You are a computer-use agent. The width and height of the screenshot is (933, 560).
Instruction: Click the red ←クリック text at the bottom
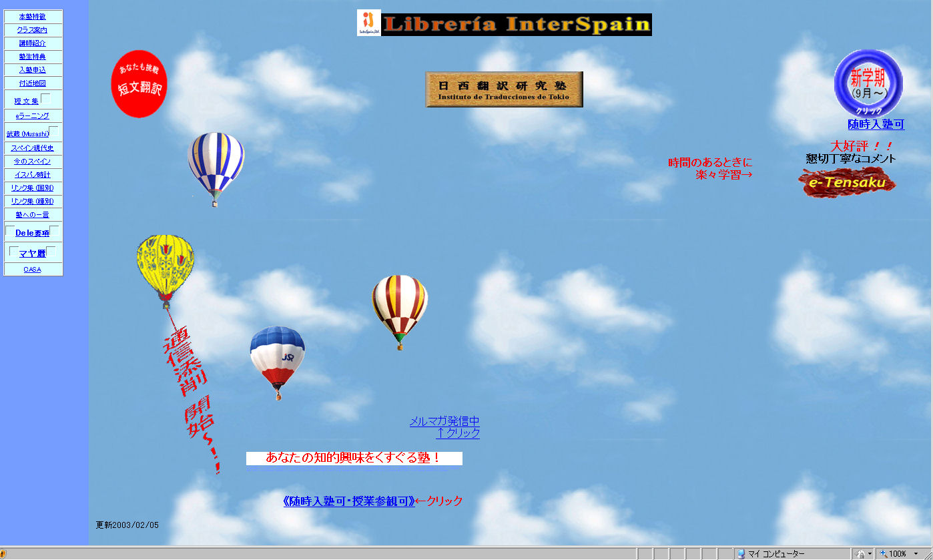(439, 501)
